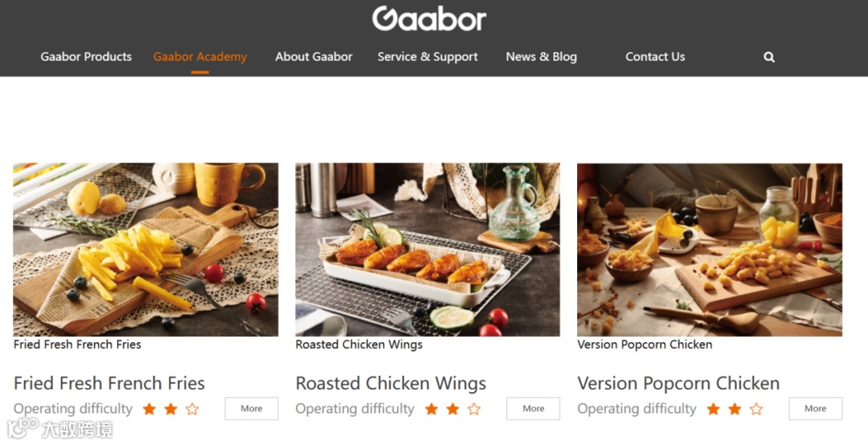Click first star for Version Popcorn Chicken

coord(714,409)
